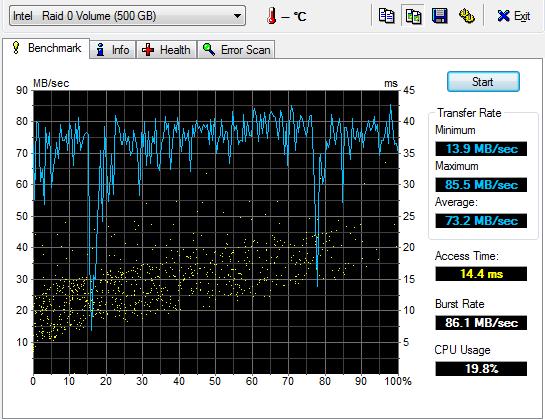Click the red cross Health icon

point(148,50)
